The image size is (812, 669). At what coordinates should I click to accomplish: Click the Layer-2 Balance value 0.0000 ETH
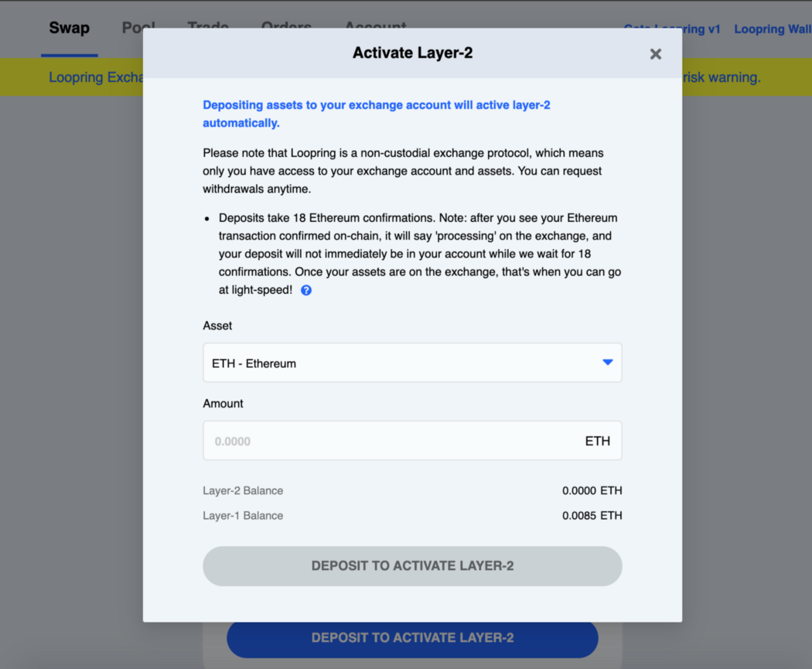pos(592,490)
